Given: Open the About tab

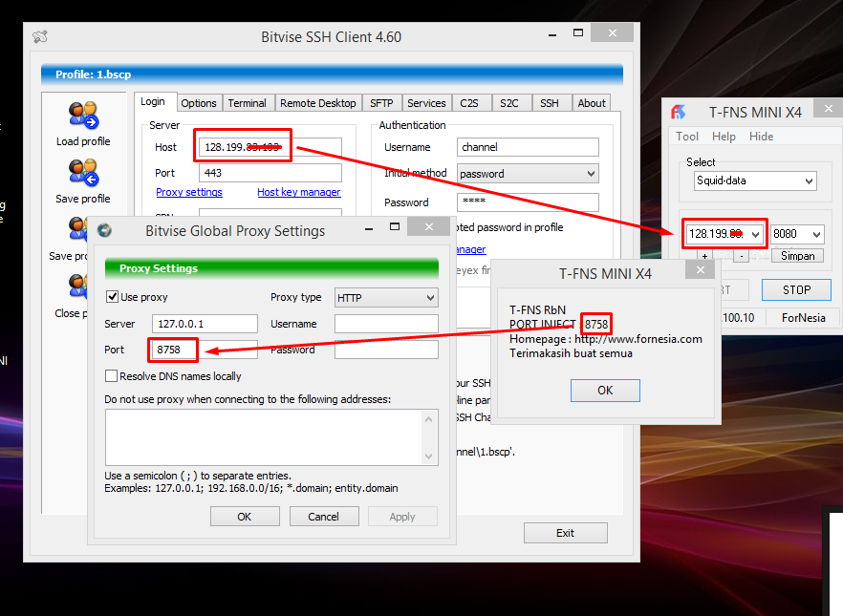Looking at the screenshot, I should click(592, 103).
